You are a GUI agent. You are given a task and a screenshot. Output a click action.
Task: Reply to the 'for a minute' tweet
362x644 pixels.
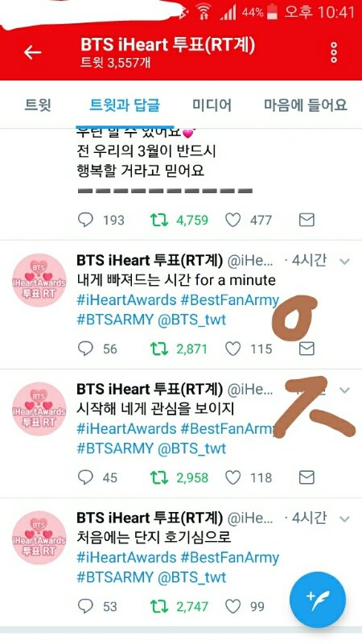(x=85, y=349)
